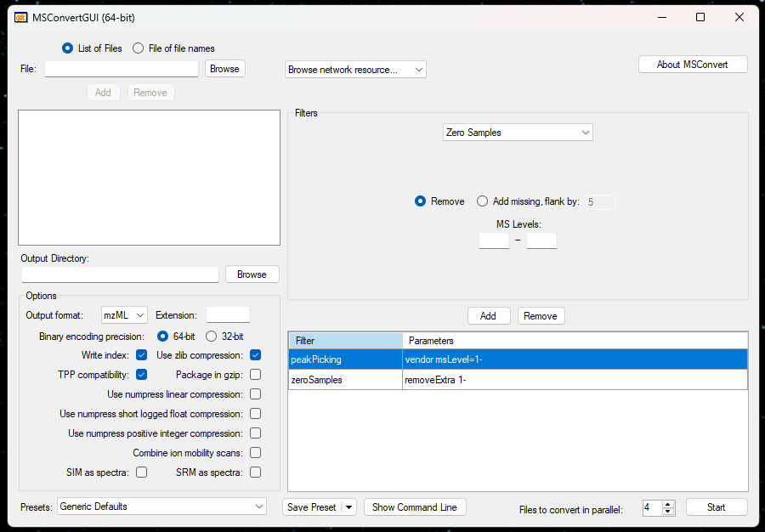
Task: Decrease files to convert in parallel
Action: 668,512
